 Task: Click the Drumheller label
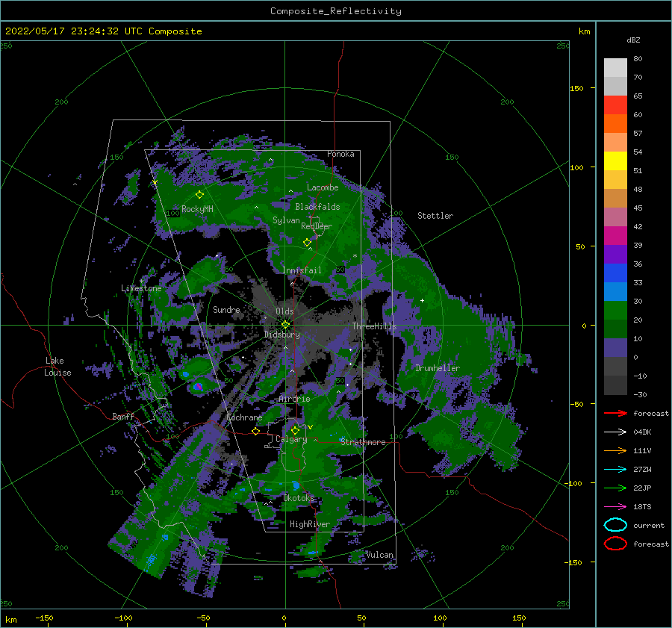[x=438, y=368]
